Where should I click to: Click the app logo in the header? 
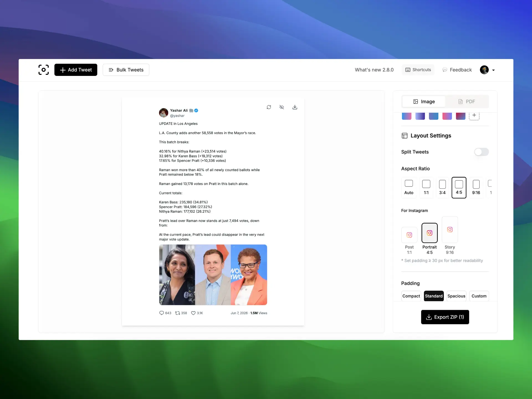(44, 70)
